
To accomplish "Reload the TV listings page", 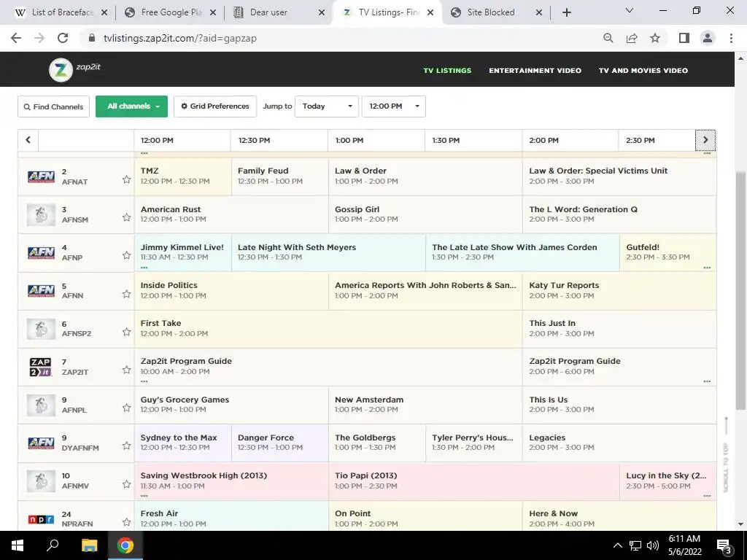I will (63, 38).
